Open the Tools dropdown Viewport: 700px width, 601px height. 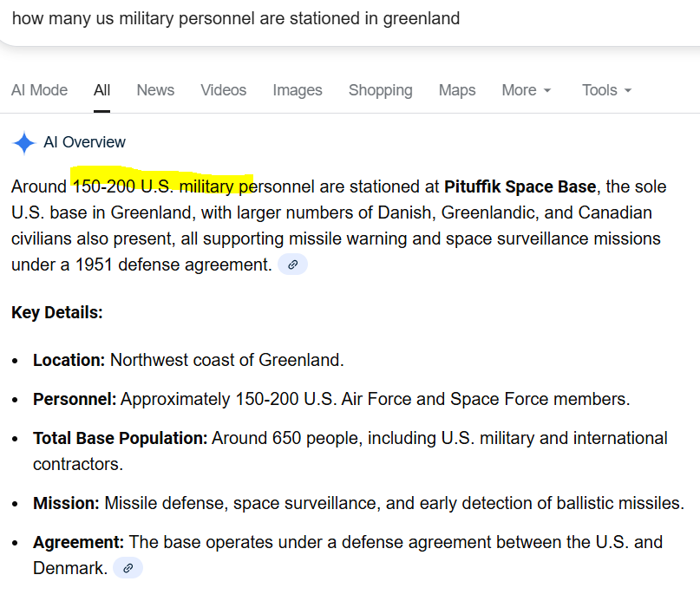tap(606, 90)
